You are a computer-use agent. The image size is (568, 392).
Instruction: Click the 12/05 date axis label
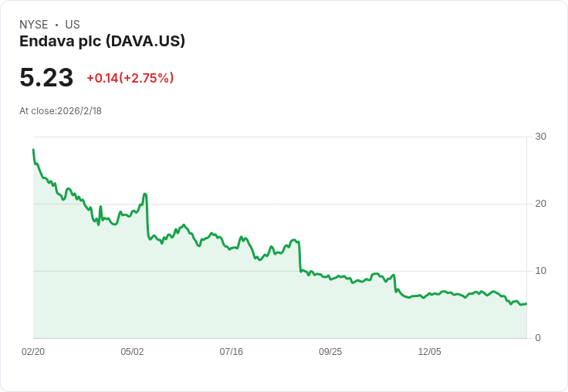430,351
